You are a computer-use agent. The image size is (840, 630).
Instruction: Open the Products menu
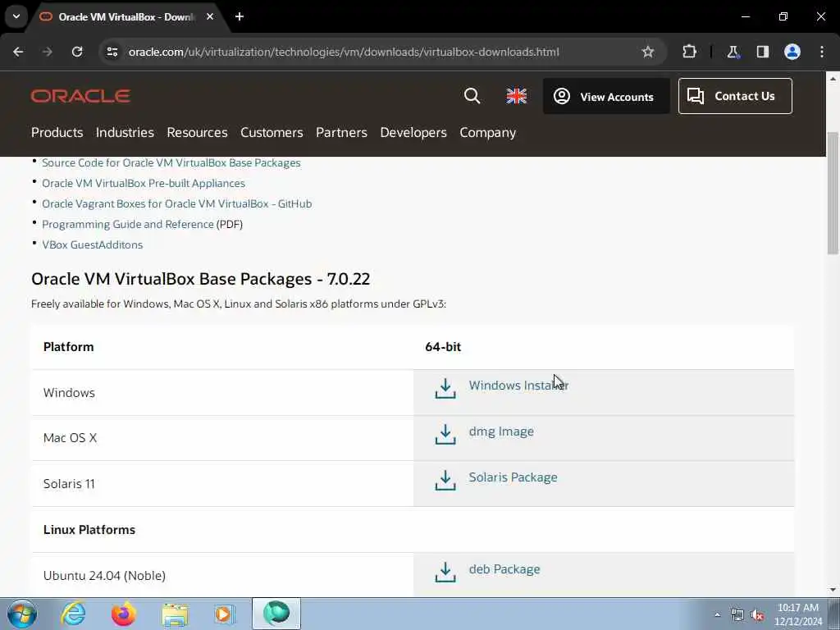coord(57,132)
